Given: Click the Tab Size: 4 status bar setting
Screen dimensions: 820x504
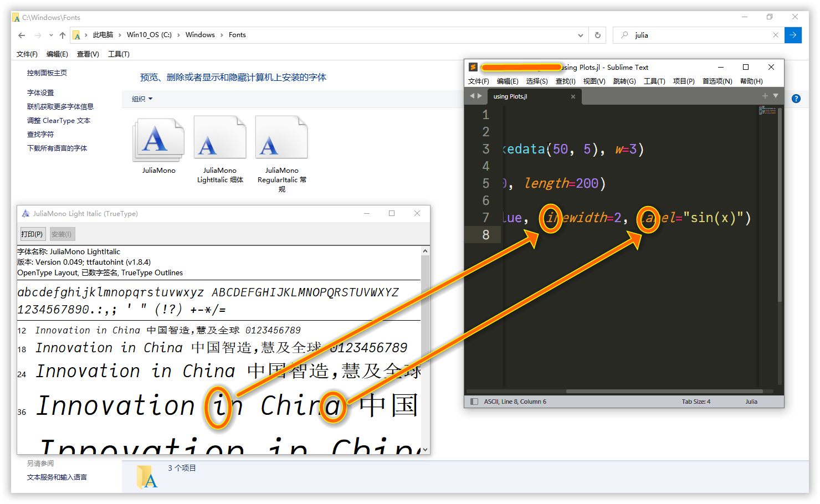Looking at the screenshot, I should [x=696, y=402].
